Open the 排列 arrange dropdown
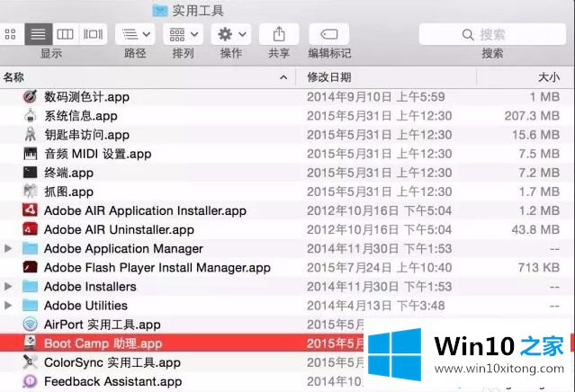This screenshot has height=392, width=575. tap(183, 34)
